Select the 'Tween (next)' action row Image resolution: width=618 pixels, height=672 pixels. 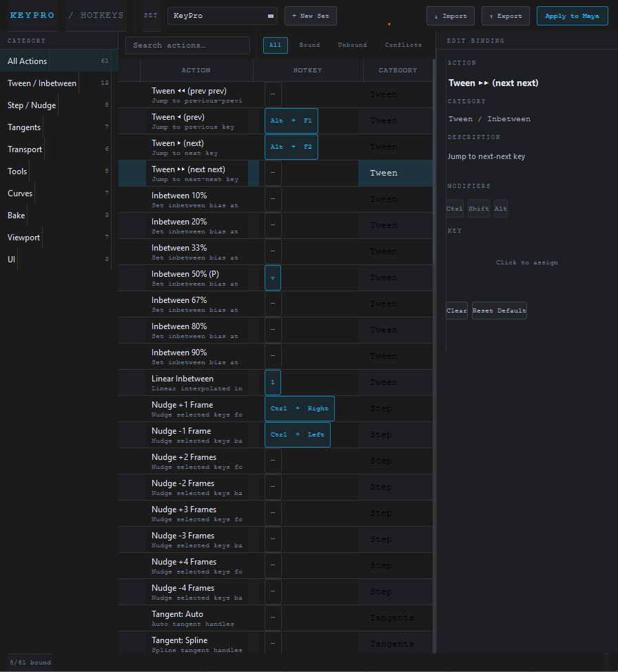click(276, 147)
